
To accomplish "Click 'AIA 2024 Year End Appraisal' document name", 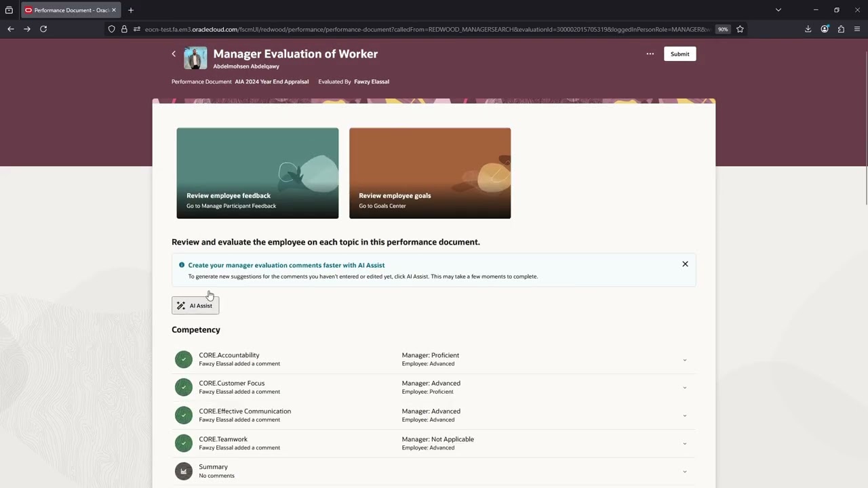I will [272, 81].
